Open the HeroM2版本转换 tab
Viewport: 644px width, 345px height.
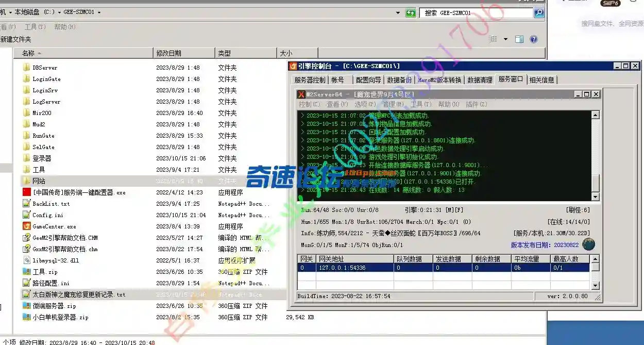(439, 80)
